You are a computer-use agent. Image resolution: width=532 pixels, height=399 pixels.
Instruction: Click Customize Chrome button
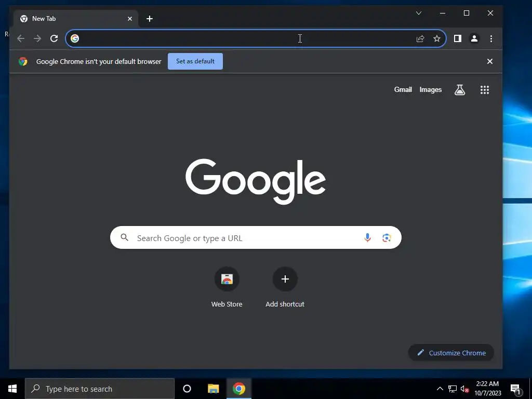pos(451,353)
